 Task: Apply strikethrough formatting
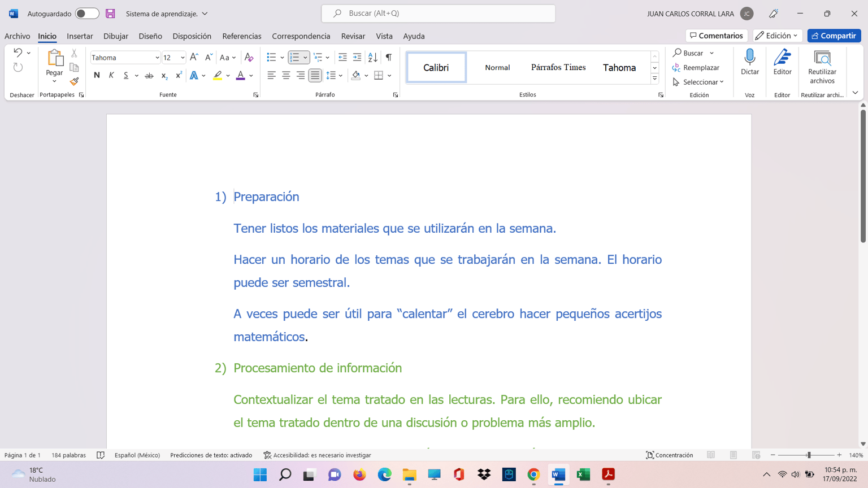click(149, 75)
